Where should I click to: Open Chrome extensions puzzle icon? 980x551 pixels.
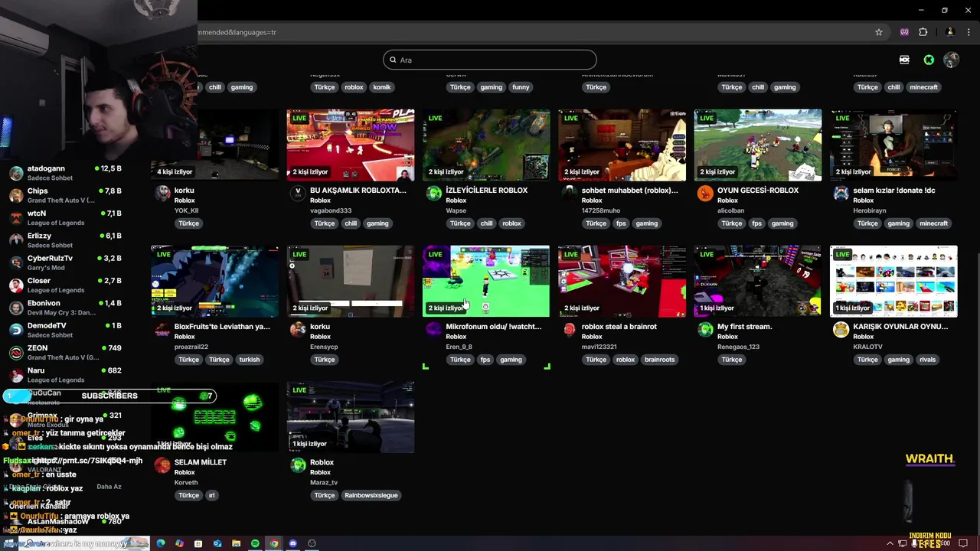pos(923,32)
